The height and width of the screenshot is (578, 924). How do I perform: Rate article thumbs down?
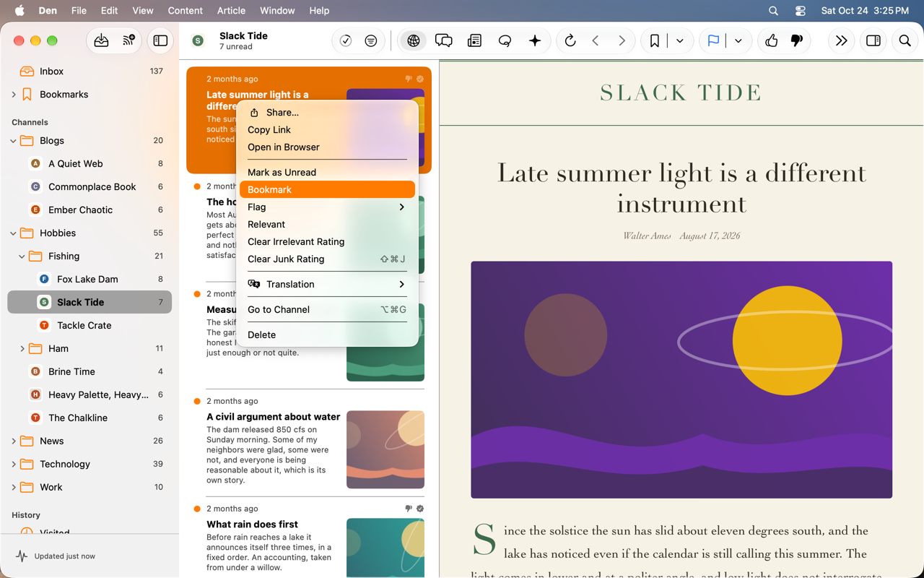pyautogui.click(x=797, y=41)
